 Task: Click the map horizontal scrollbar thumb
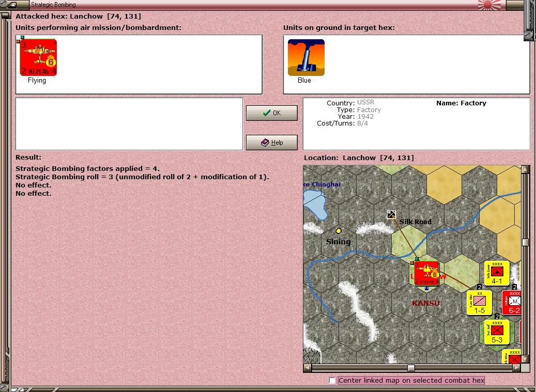[x=411, y=368]
